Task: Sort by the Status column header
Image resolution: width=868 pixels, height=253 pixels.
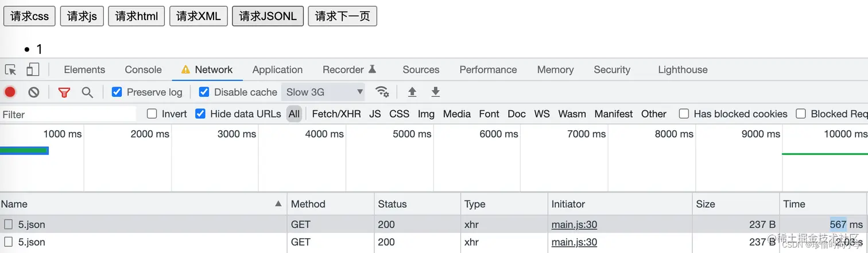Action: click(x=417, y=204)
